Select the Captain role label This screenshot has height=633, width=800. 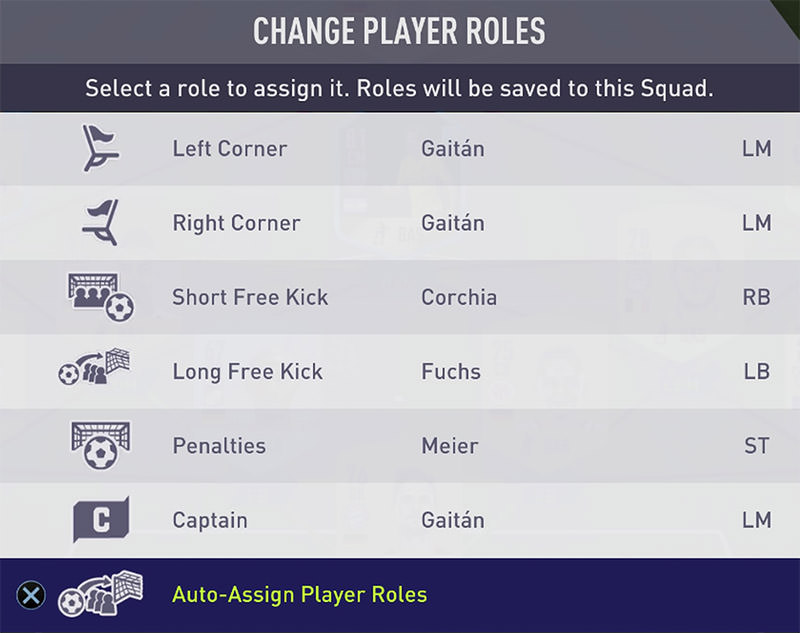click(210, 520)
